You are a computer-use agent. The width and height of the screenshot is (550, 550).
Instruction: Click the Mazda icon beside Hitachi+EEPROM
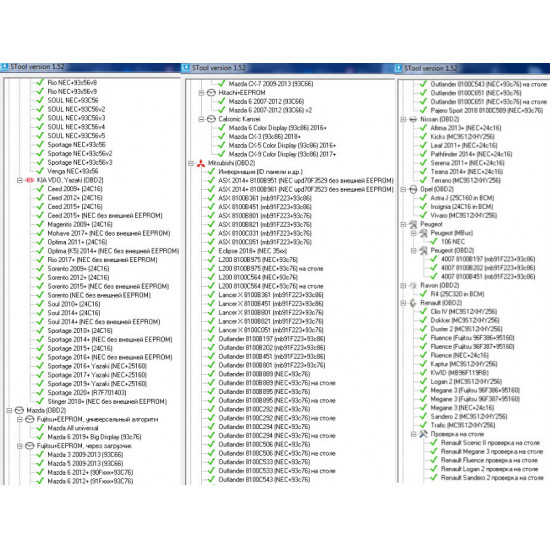(211, 93)
